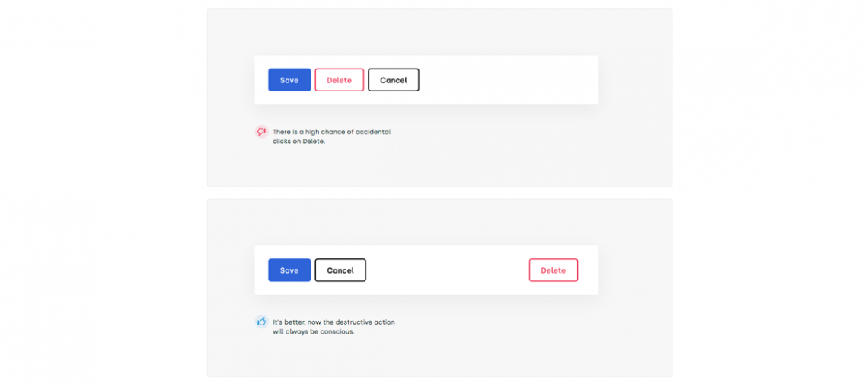
Task: Click the thumbs-down icon beside the warning note
Action: 261,132
